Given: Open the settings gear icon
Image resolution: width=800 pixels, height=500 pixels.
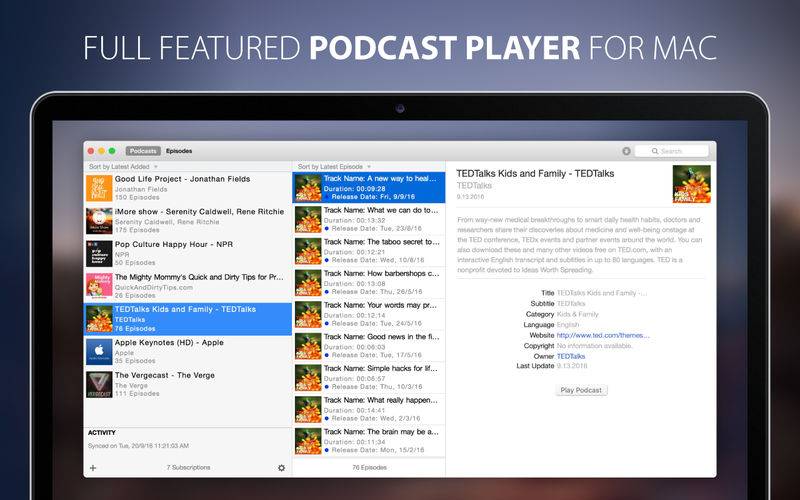Looking at the screenshot, I should [x=281, y=468].
